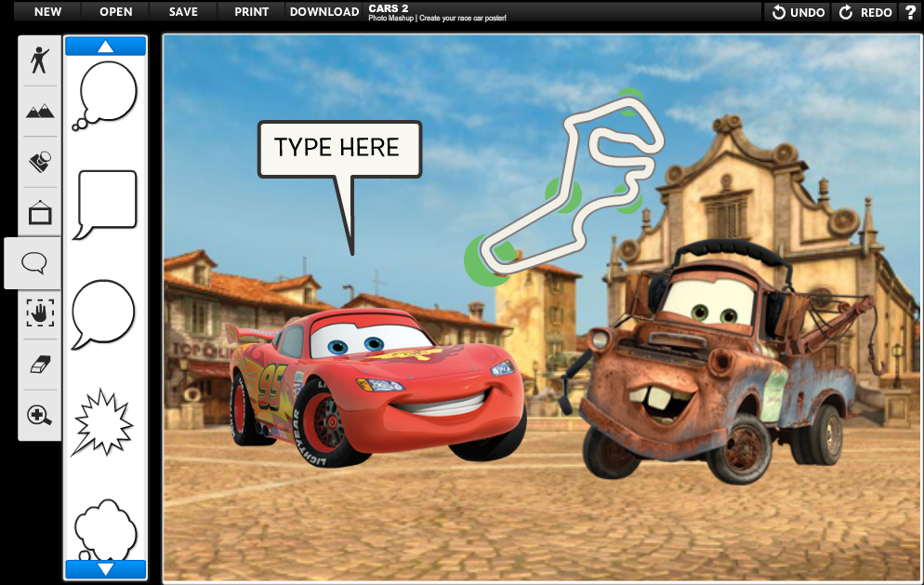Select Mater the tow truck on canvas
Image resolution: width=924 pixels, height=585 pixels.
click(723, 364)
